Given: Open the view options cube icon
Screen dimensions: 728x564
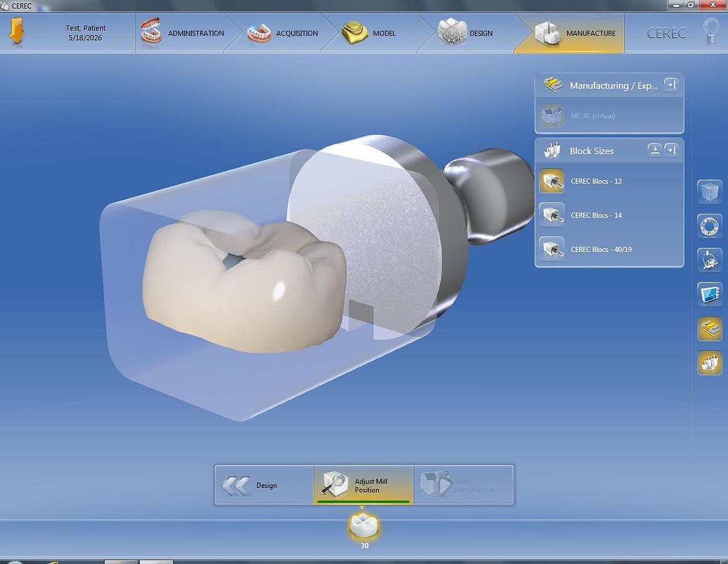Looking at the screenshot, I should [x=709, y=192].
